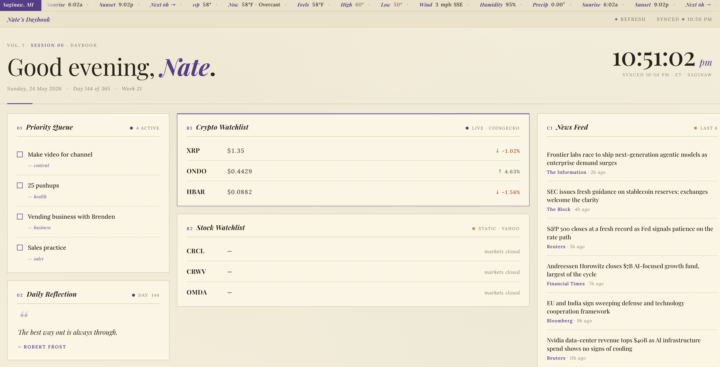Click the Financial Times source label
Image resolution: width=720 pixels, height=367 pixels.
click(x=566, y=284)
